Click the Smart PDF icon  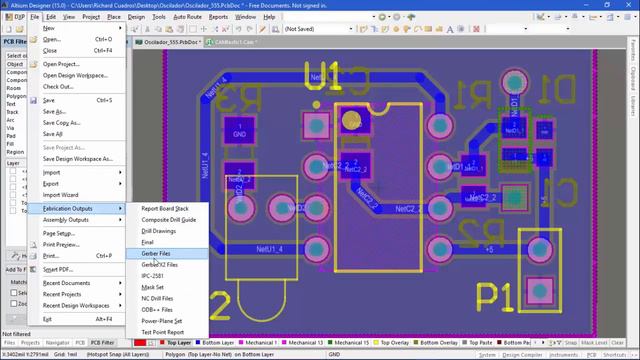[x=34, y=269]
